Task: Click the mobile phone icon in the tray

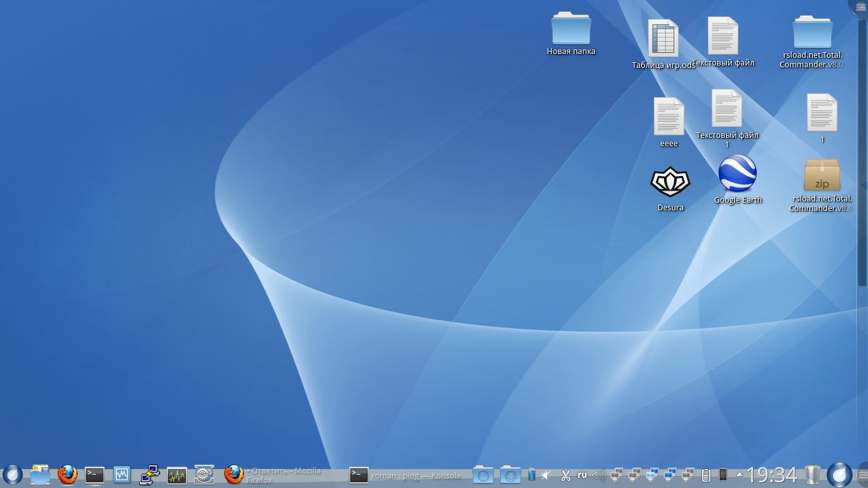Action: click(x=722, y=475)
